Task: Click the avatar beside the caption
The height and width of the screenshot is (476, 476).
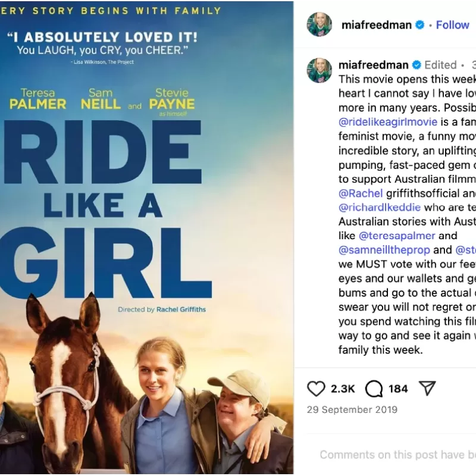Action: 319,70
